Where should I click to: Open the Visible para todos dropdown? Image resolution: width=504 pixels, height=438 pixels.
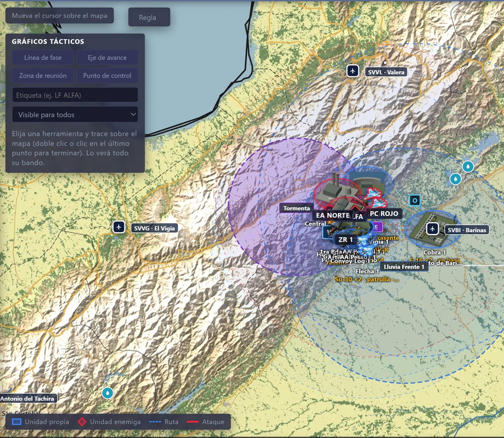click(x=75, y=114)
